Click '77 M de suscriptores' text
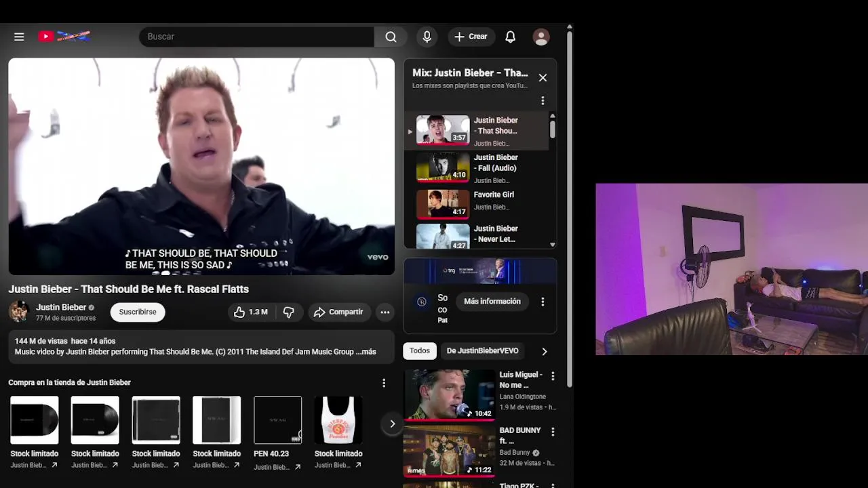The height and width of the screenshot is (488, 868). (66, 318)
